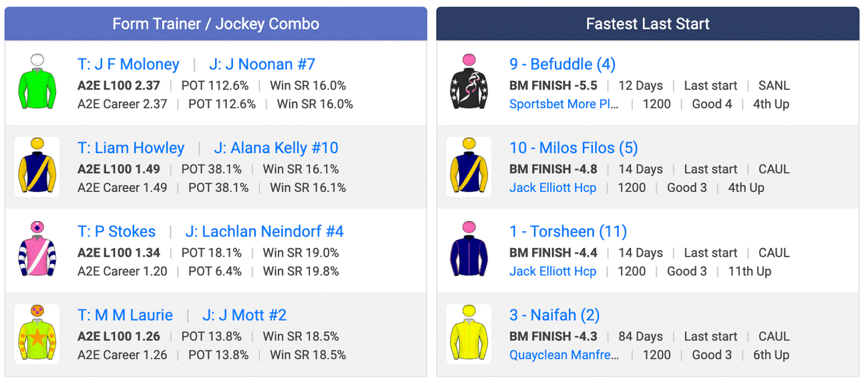Open trainer Liam Howley link
The height and width of the screenshot is (385, 868).
[131, 148]
